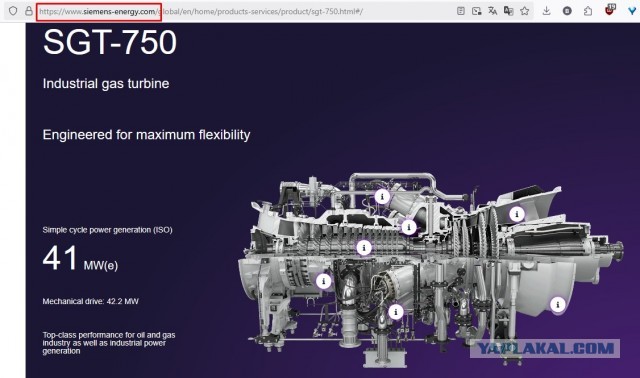Click 'Engineered for maximum flexibility' text
The image size is (640, 378).
[146, 135]
